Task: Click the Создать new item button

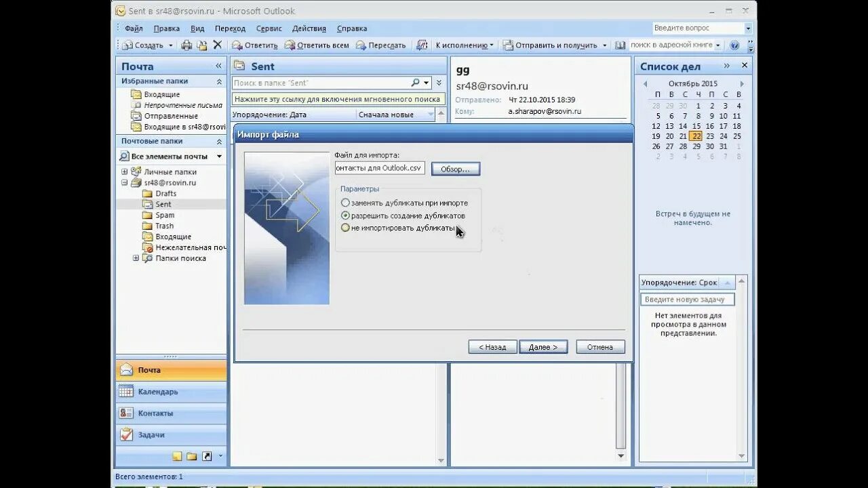Action: click(143, 45)
